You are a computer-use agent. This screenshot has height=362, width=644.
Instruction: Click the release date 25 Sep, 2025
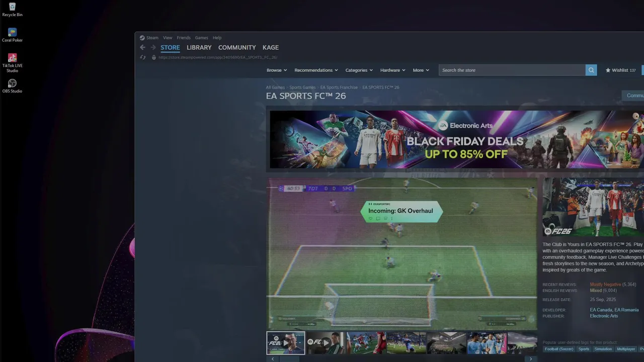pos(603,300)
